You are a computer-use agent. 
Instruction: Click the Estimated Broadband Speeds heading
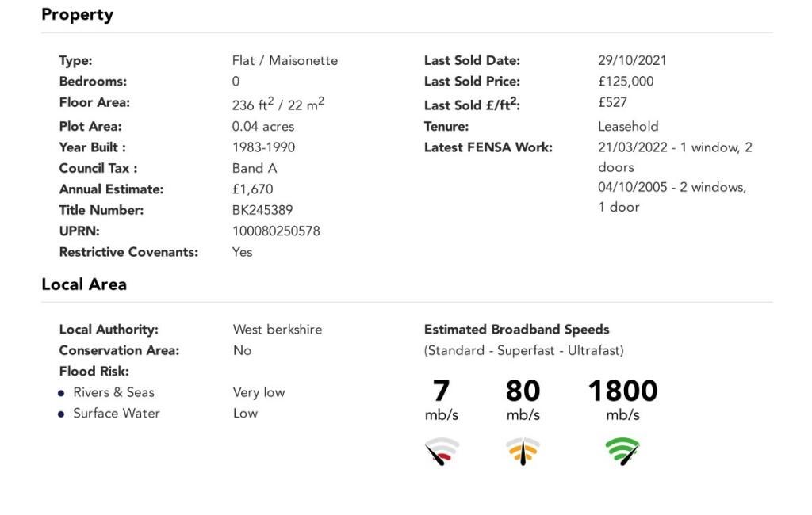516,329
